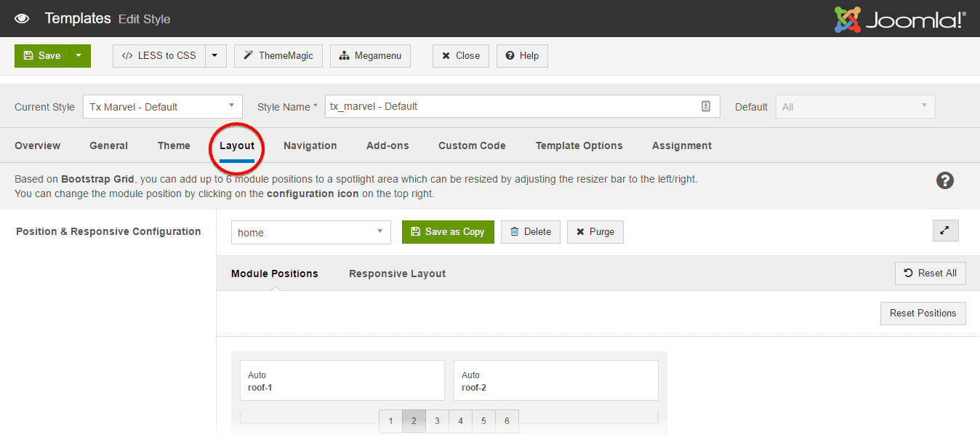Switch to the Responsive Layout tab
Viewport: 980px width, 435px height.
(x=397, y=273)
